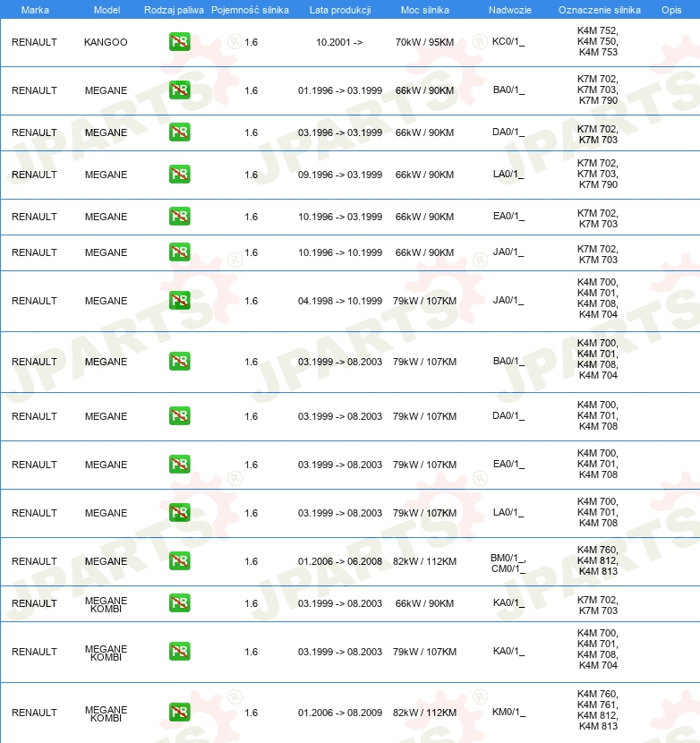Select engine codes starting 'K4M 760, K4M 761'
The height and width of the screenshot is (743, 700).
pyautogui.click(x=598, y=710)
